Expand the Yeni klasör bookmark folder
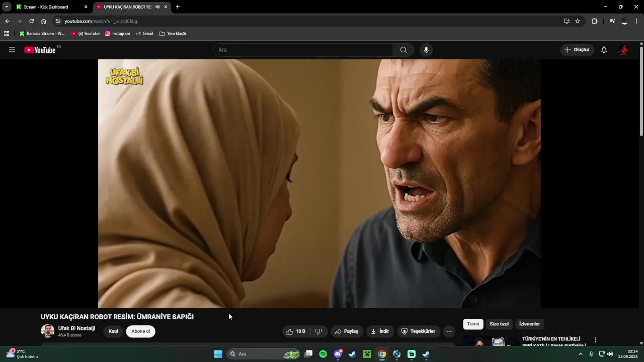This screenshot has height=362, width=644. [173, 34]
